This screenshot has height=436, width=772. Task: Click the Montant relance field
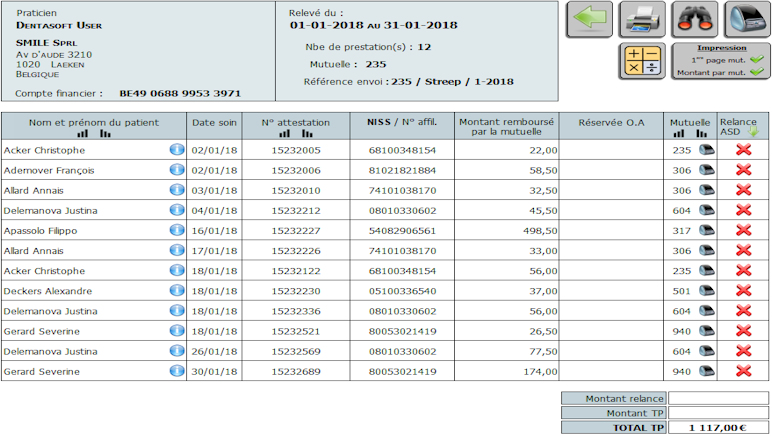(718, 398)
